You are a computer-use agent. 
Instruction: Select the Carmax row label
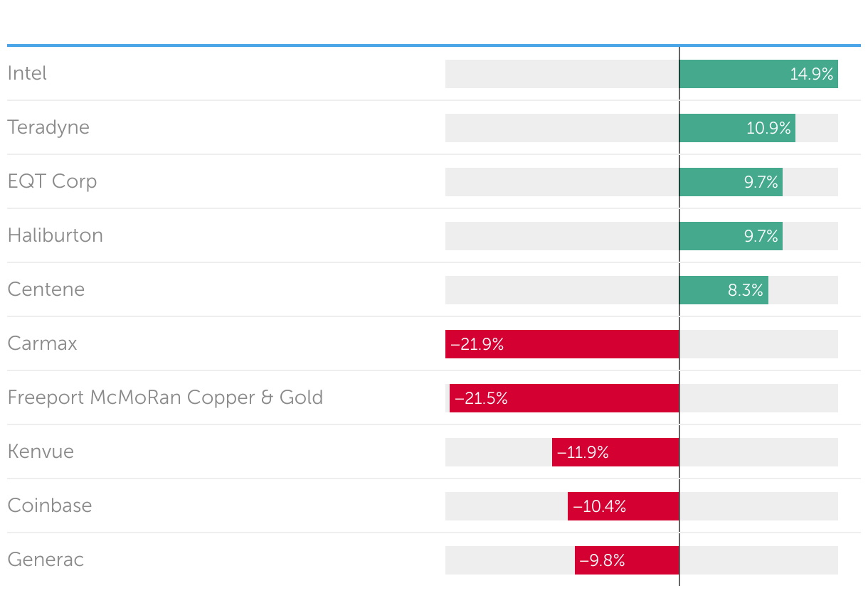click(x=42, y=343)
